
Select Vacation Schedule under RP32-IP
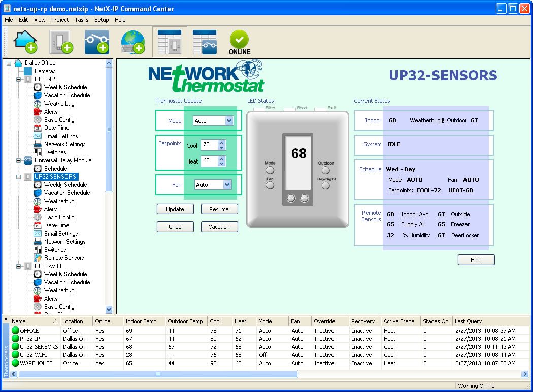point(67,95)
